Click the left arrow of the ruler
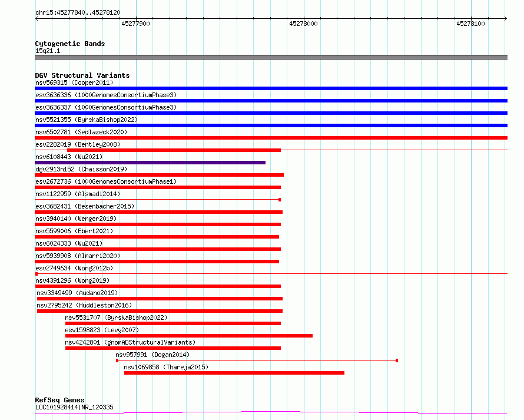 click(x=37, y=19)
